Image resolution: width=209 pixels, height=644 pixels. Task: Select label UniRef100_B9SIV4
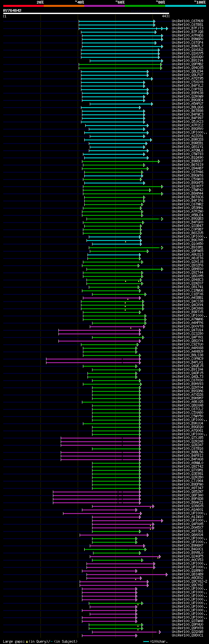187,60
